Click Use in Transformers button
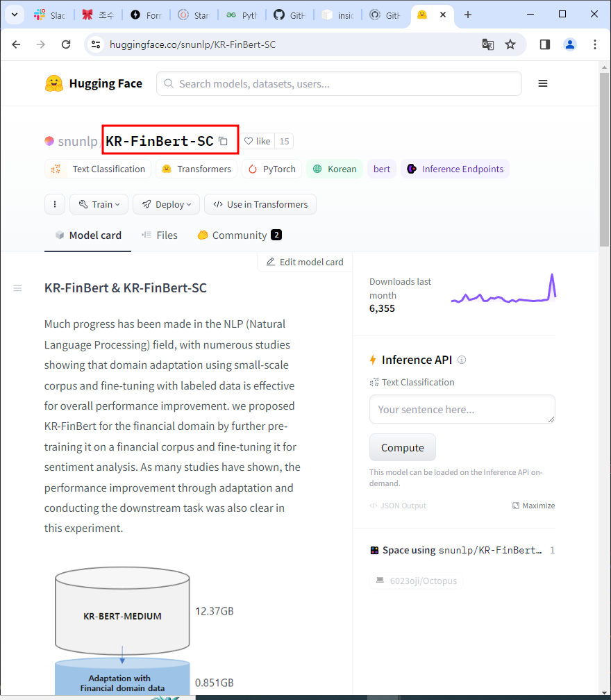 260,204
